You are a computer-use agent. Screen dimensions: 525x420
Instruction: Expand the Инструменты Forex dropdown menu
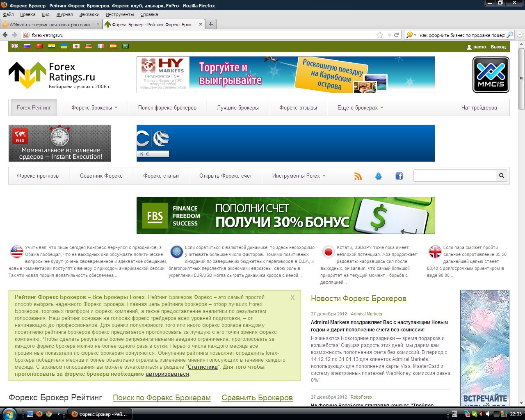point(299,176)
